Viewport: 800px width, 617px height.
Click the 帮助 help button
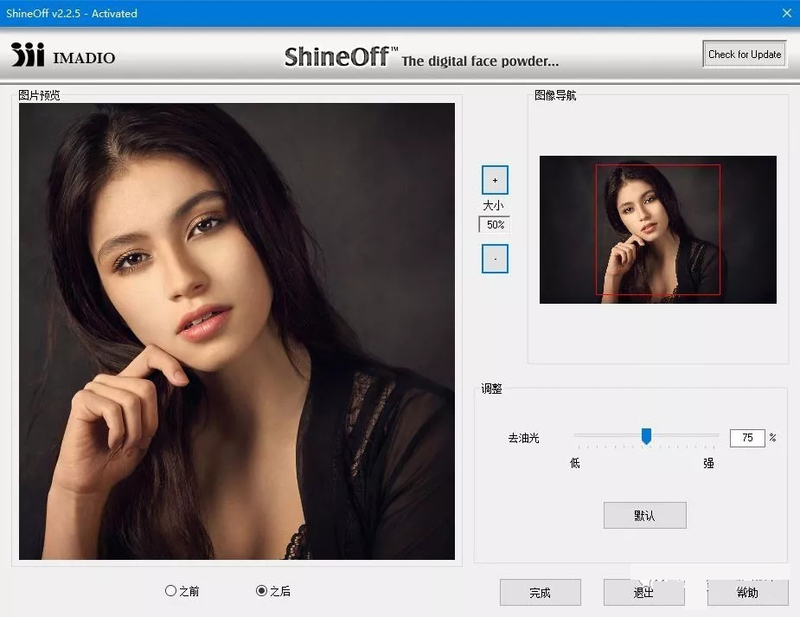click(x=748, y=593)
